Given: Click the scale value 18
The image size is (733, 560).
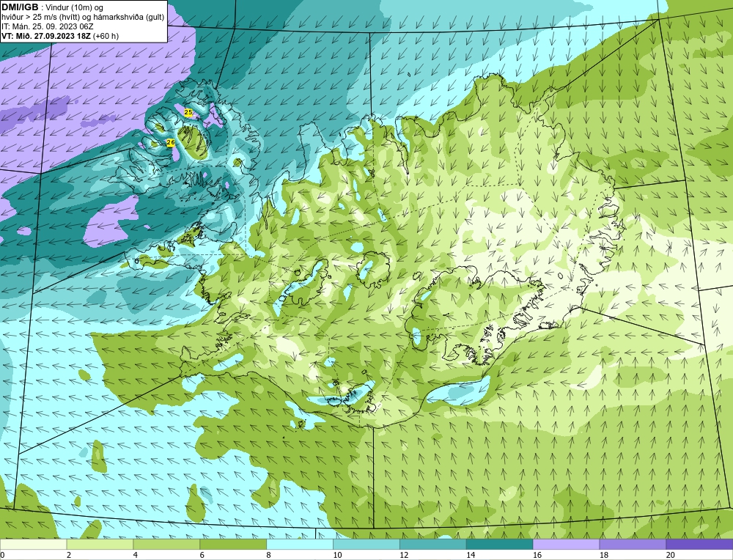Looking at the screenshot, I should (603, 555).
